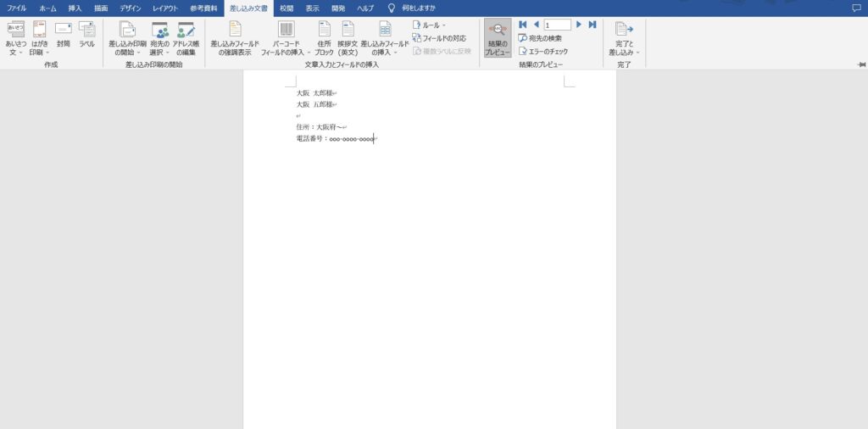Open 差し込み印刷の開始 start mail merge
868x429 pixels.
tap(127, 38)
